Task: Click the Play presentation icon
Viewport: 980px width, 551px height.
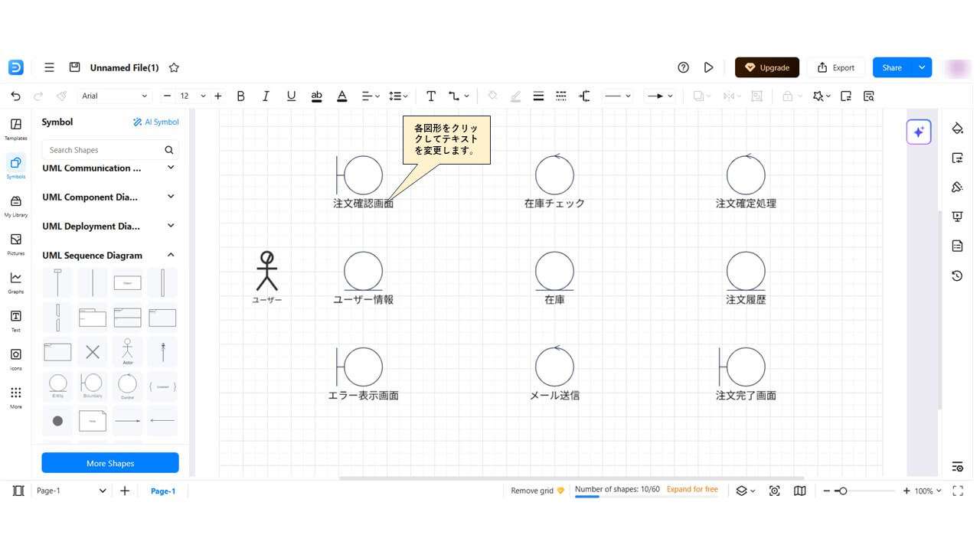Action: click(x=709, y=67)
